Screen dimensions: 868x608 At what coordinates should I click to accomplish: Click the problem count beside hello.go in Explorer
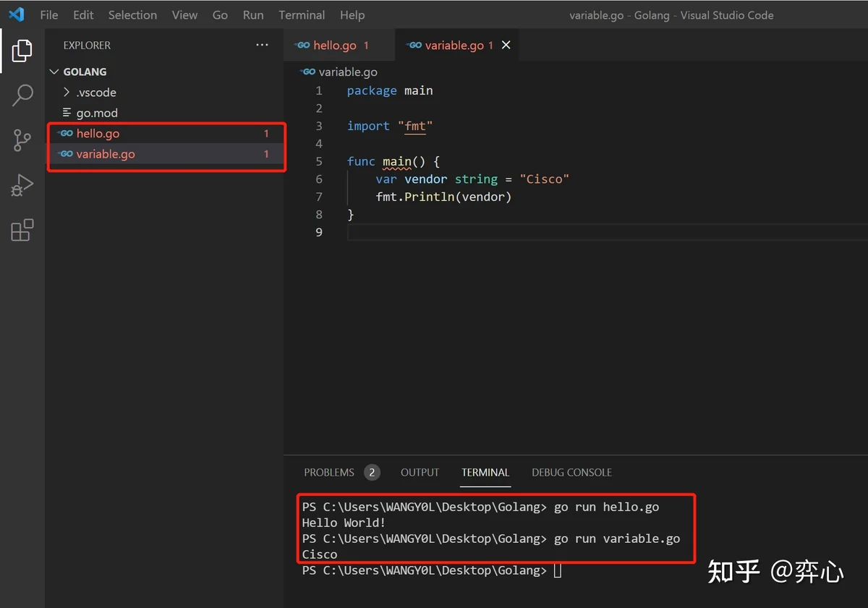click(266, 133)
